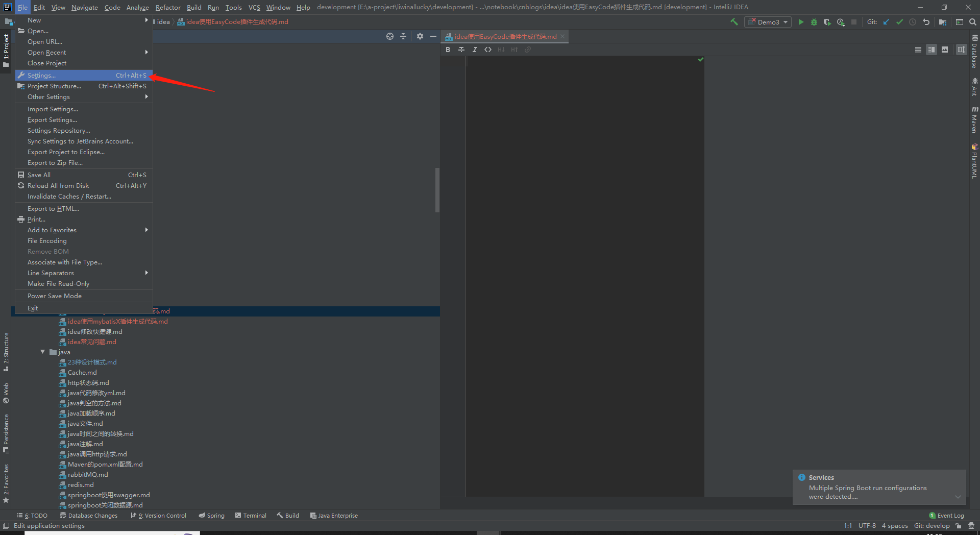The width and height of the screenshot is (980, 535).
Task: Apply italic markdown formatting
Action: click(x=475, y=50)
